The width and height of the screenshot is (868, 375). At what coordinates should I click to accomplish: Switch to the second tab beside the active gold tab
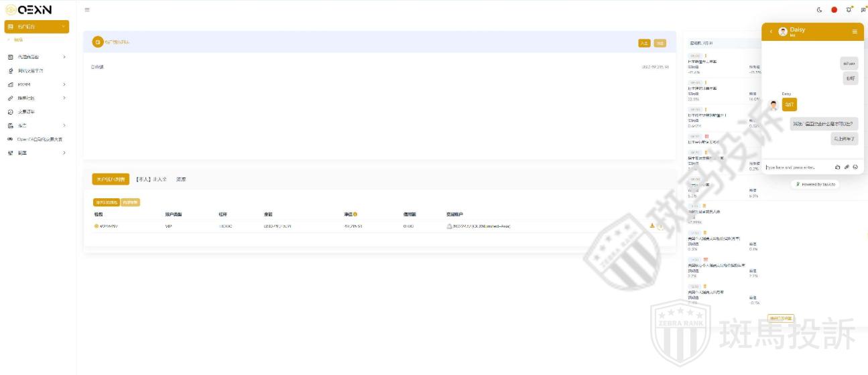tap(151, 179)
